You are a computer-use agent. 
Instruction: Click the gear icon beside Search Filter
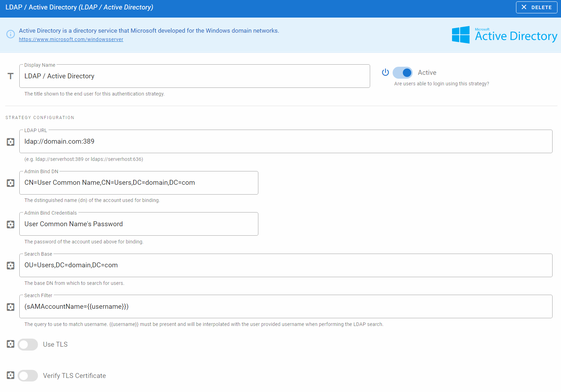(11, 307)
